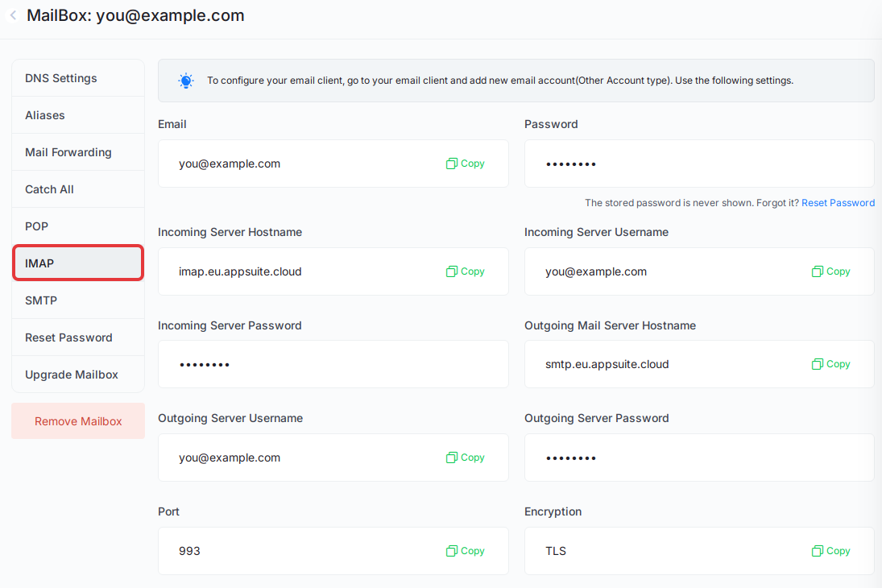Click the MailBox: you@example.com page title
The height and width of the screenshot is (588, 882).
pos(135,15)
